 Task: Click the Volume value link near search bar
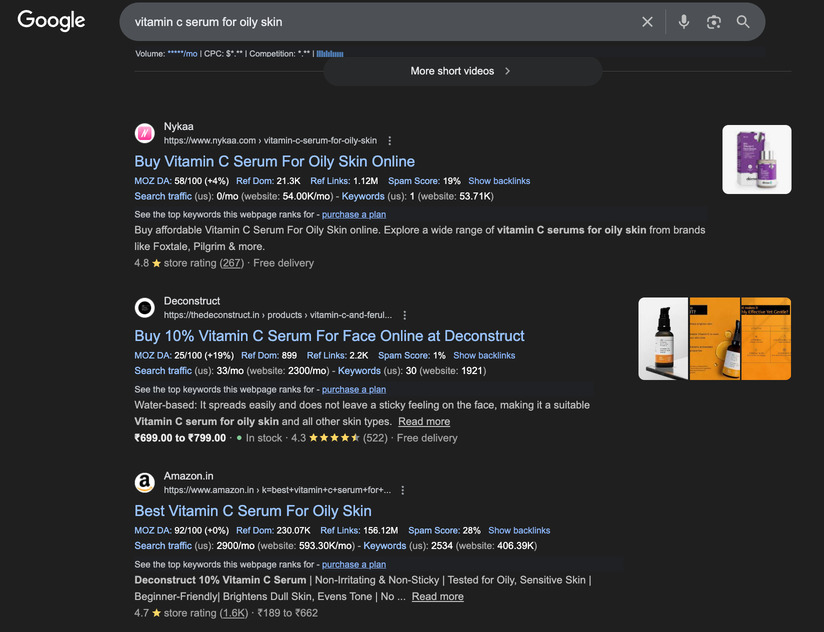pos(182,54)
